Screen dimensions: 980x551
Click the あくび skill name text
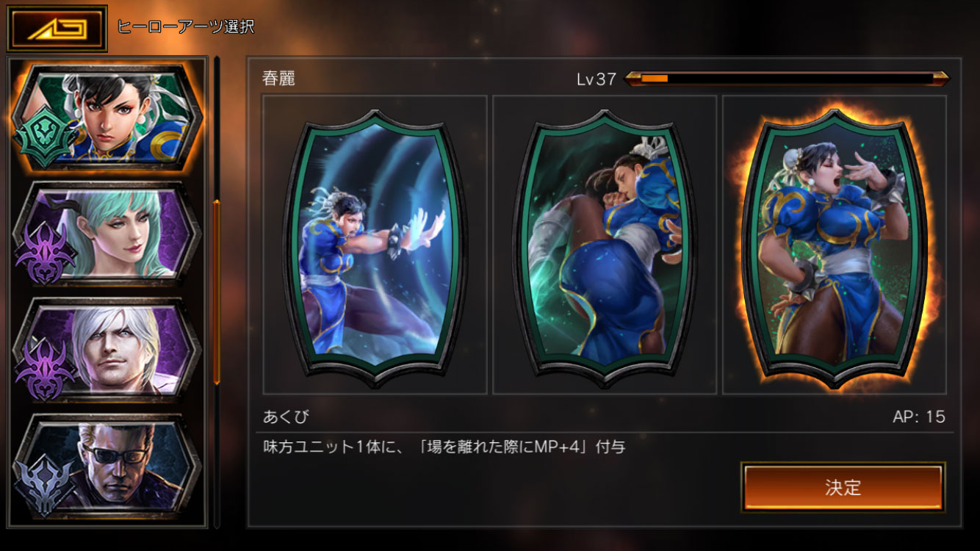[x=287, y=417]
